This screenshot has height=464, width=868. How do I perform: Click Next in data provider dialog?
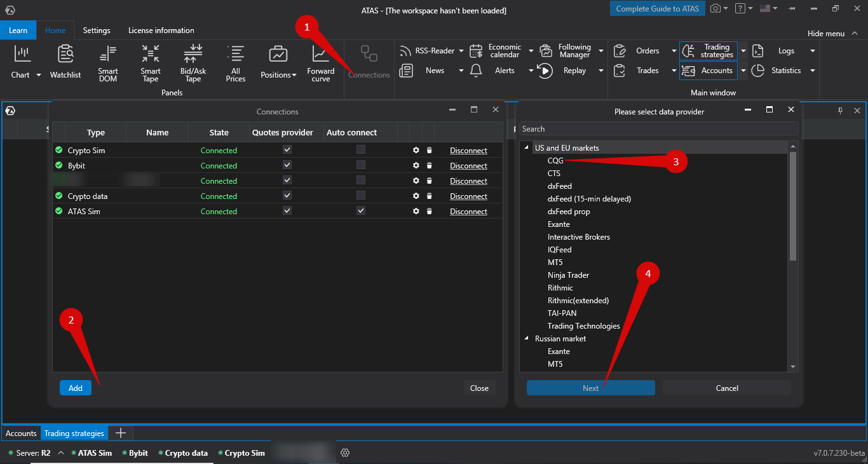tap(591, 388)
